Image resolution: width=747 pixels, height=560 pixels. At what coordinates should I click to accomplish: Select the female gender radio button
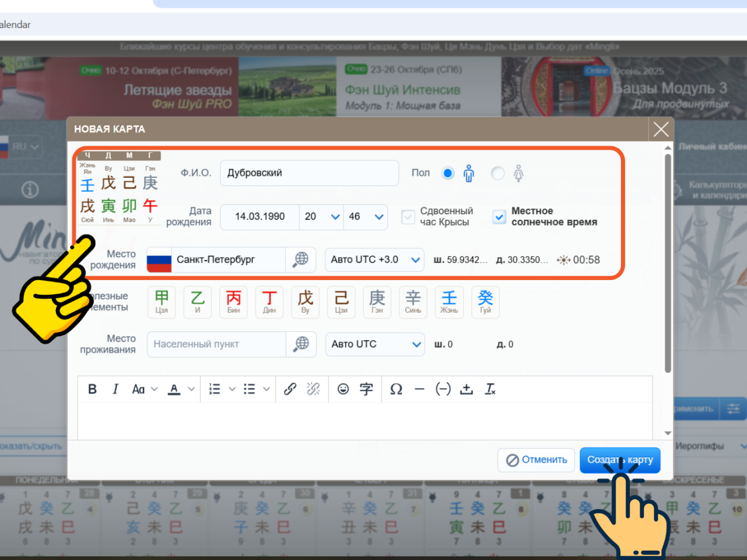tap(498, 173)
